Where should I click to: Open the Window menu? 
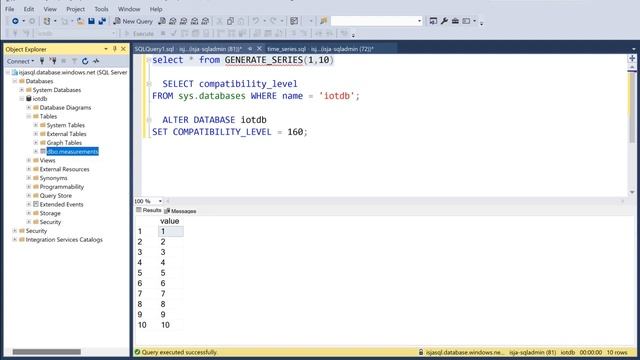pos(129,9)
